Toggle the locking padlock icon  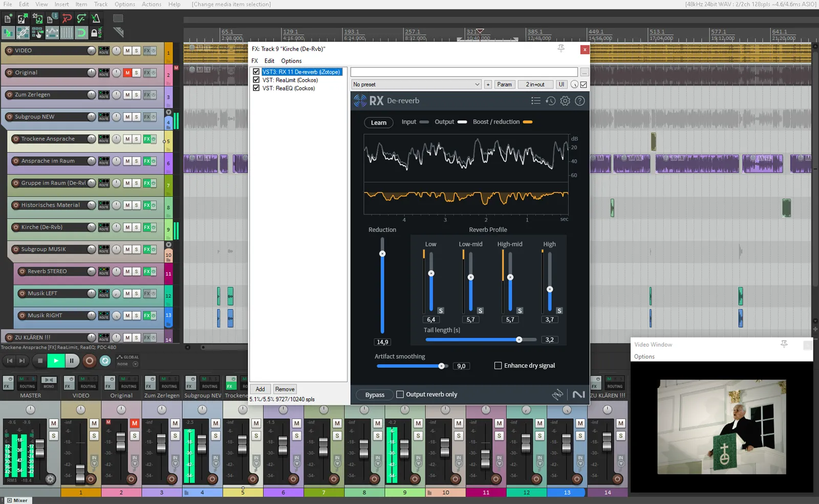pos(95,33)
